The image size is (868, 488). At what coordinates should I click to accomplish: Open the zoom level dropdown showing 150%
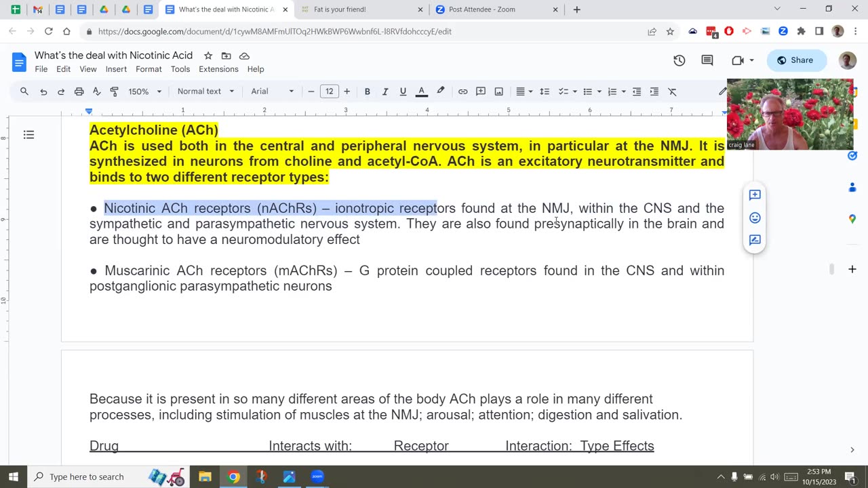[145, 91]
